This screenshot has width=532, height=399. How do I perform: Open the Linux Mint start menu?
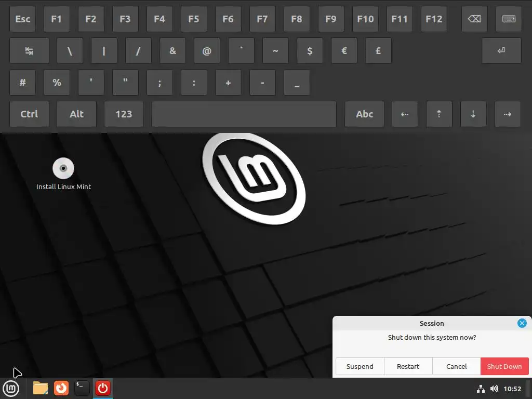pos(11,389)
